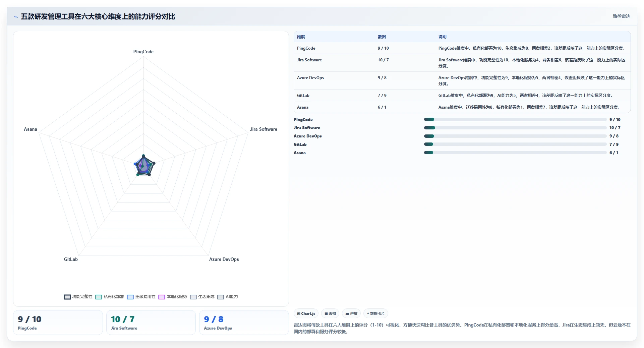Click the 9 / 8 table data cell
This screenshot has width=644, height=348.
tap(382, 78)
